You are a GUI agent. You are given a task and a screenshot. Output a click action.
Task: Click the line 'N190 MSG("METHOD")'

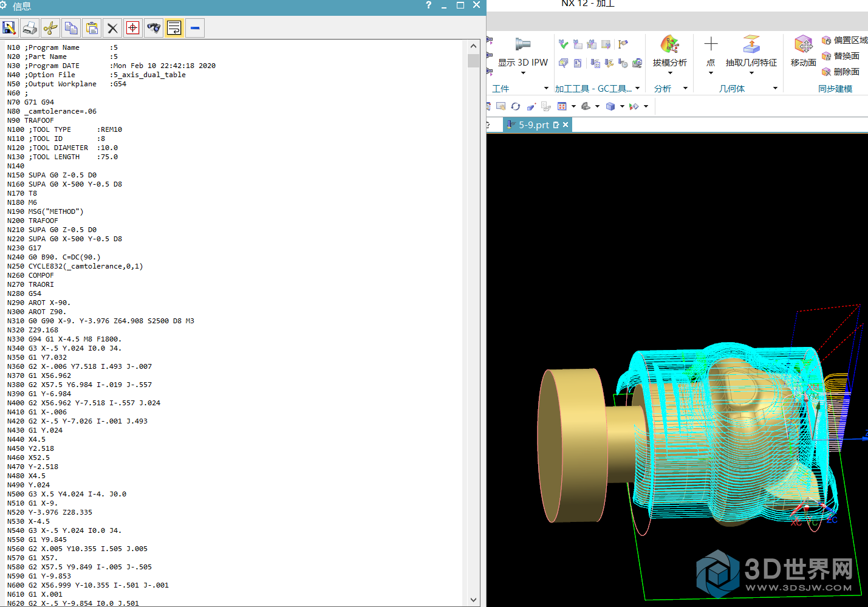(x=45, y=211)
